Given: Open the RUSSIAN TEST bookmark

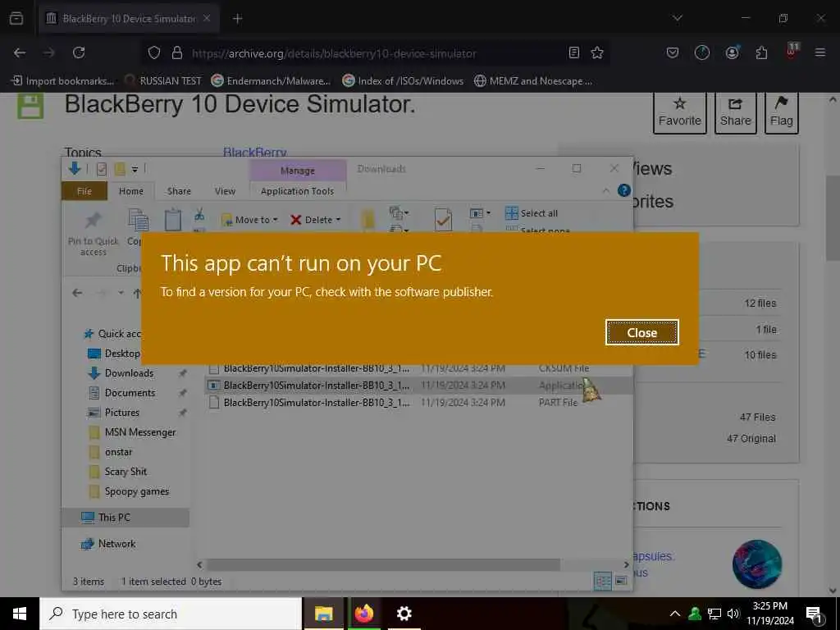Looking at the screenshot, I should tap(163, 81).
